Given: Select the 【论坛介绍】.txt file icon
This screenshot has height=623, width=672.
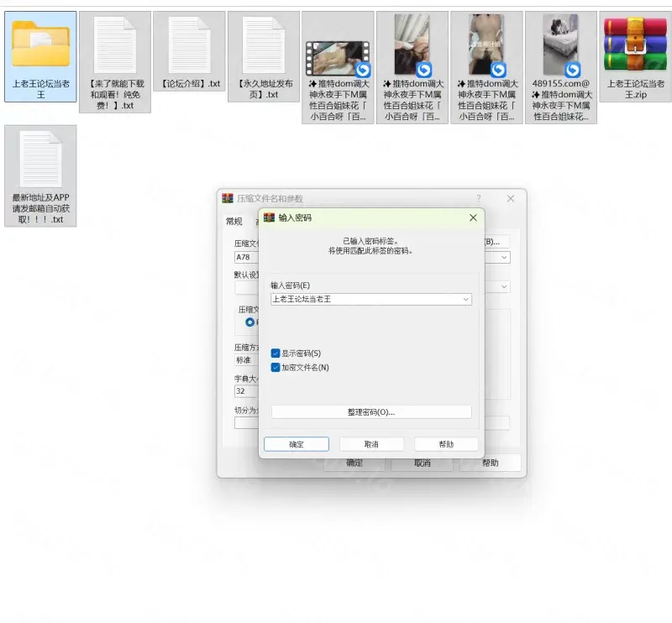Looking at the screenshot, I should (189, 44).
